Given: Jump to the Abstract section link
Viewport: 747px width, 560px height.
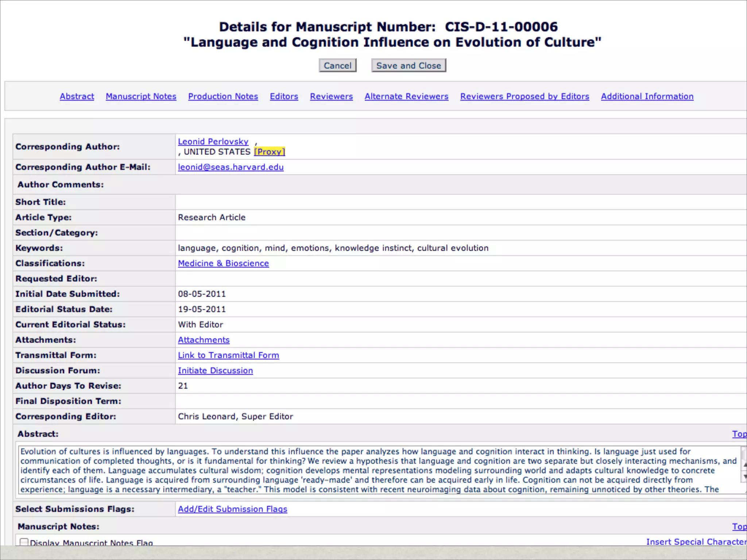Looking at the screenshot, I should click(x=77, y=96).
